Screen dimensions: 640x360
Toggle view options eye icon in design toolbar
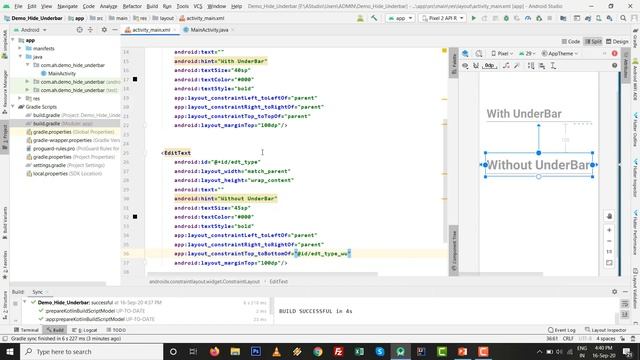(465, 66)
